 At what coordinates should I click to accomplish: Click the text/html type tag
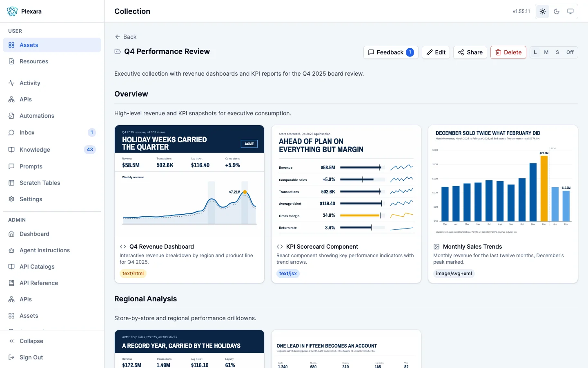(133, 274)
